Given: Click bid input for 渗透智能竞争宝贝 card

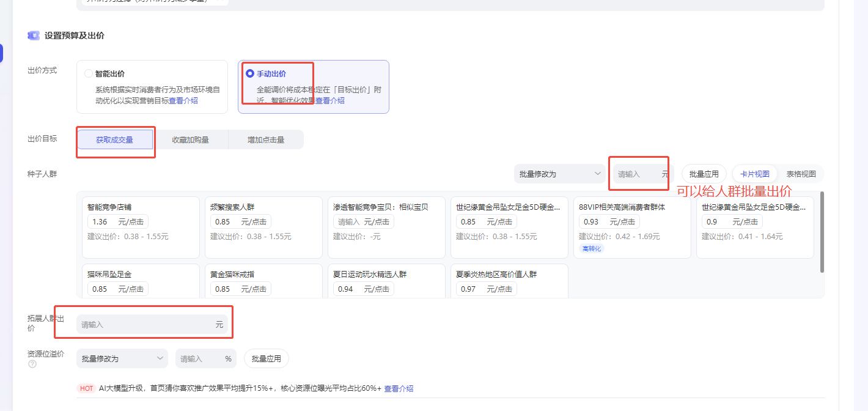Looking at the screenshot, I should [348, 222].
